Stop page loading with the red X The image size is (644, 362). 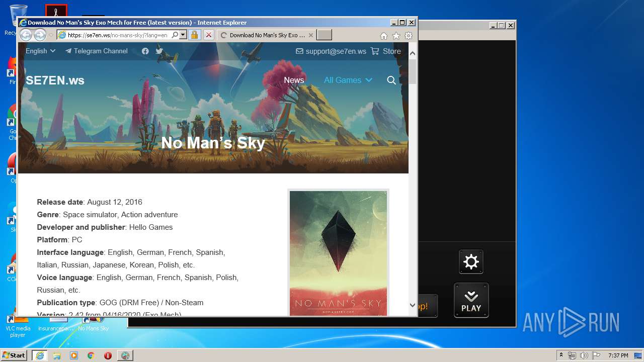tap(208, 35)
